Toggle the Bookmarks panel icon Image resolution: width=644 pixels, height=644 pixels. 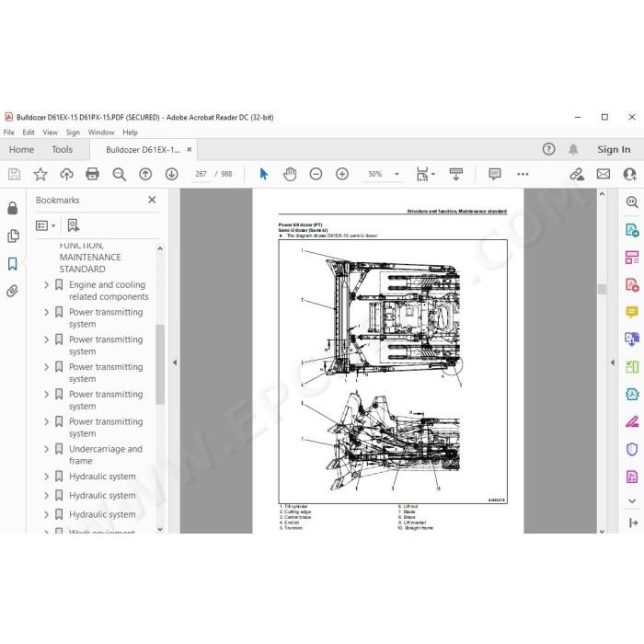point(13,264)
